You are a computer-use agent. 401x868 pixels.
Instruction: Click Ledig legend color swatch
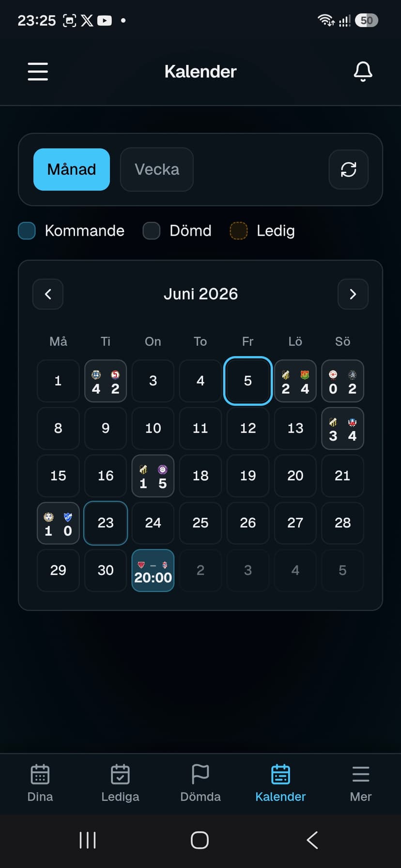(x=238, y=231)
